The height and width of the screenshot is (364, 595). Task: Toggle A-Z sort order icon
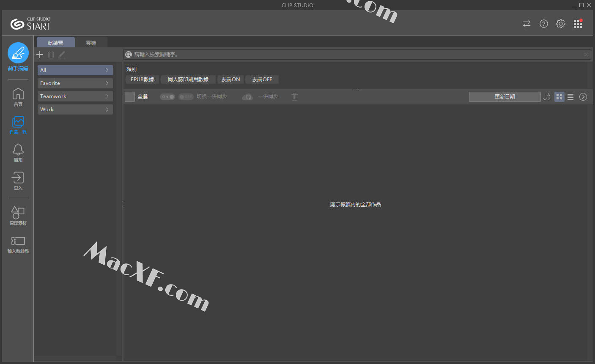coord(547,97)
